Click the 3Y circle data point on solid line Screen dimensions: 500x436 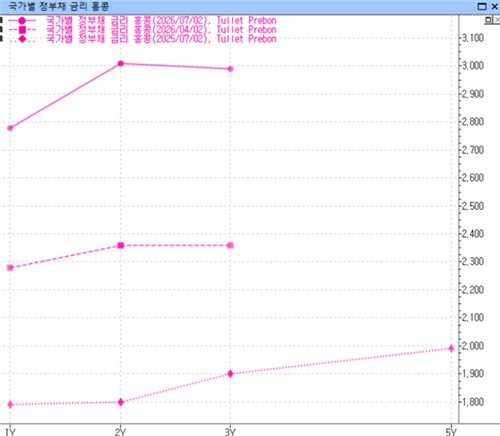pos(230,69)
